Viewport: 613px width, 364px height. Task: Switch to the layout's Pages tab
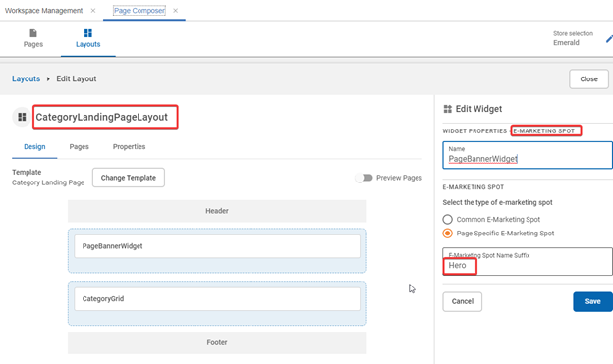tap(79, 147)
